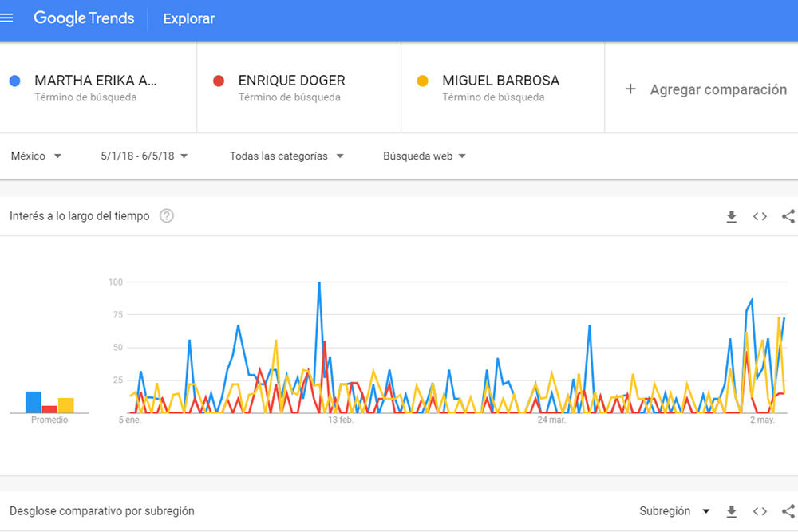Open the Todas las categorías dropdown
798x532 pixels.
click(x=286, y=156)
